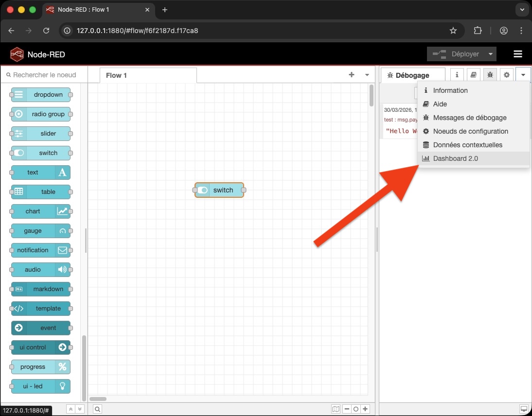This screenshot has width=532, height=416.
Task: Select the switch node in the palette
Action: coord(40,153)
